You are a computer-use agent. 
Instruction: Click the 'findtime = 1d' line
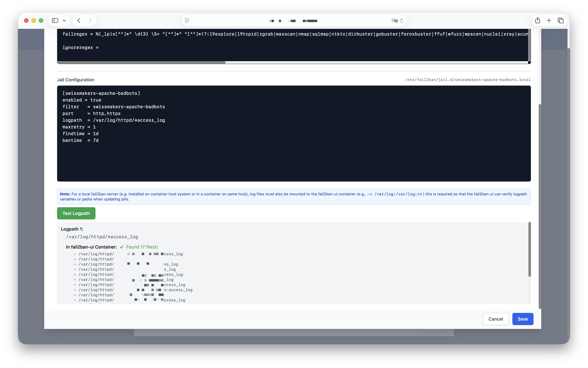(81, 134)
